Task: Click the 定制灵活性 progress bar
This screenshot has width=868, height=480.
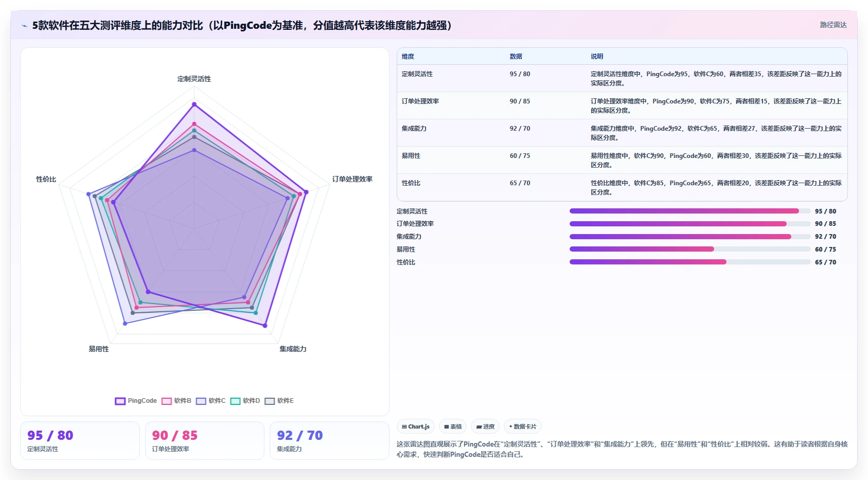Action: click(x=690, y=211)
